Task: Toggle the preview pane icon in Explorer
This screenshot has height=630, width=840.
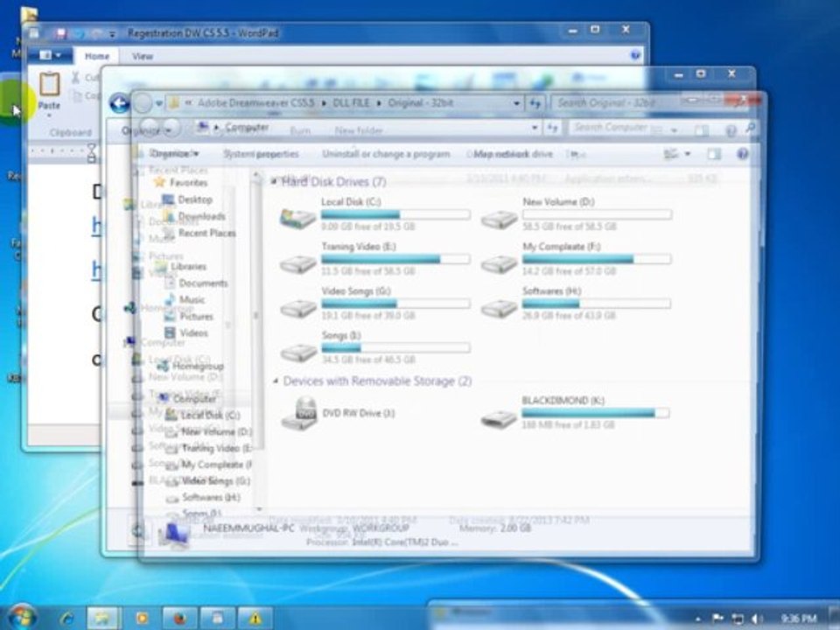Action: click(714, 154)
